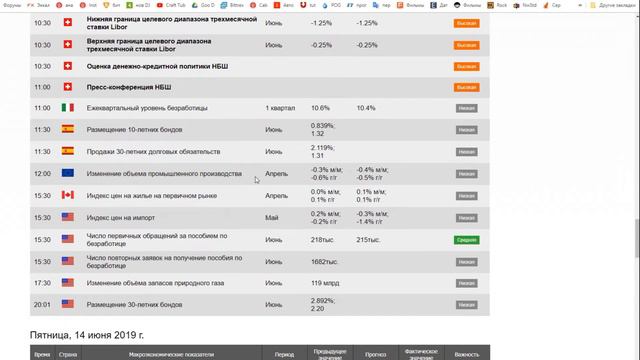640x360 pixels.
Task: Open the 'Inst' bookmark
Action: pyautogui.click(x=88, y=5)
